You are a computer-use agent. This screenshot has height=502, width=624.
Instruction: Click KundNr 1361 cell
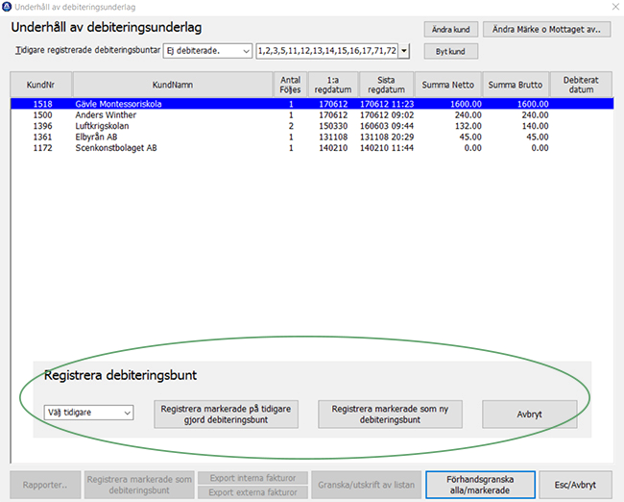click(43, 137)
